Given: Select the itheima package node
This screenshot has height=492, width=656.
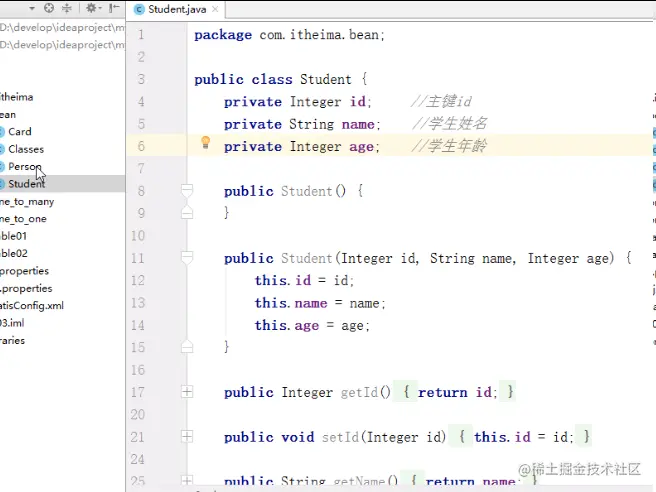Looking at the screenshot, I should 16,97.
